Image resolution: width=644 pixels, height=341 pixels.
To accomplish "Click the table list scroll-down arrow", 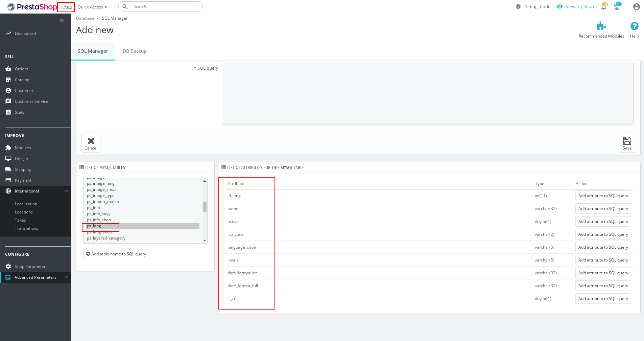I will 205,241.
